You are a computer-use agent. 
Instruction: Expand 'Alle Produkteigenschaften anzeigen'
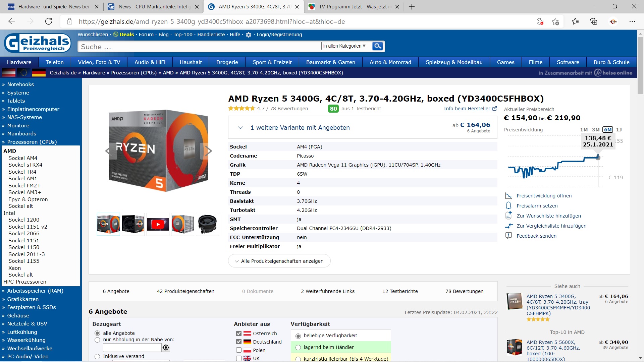point(279,261)
